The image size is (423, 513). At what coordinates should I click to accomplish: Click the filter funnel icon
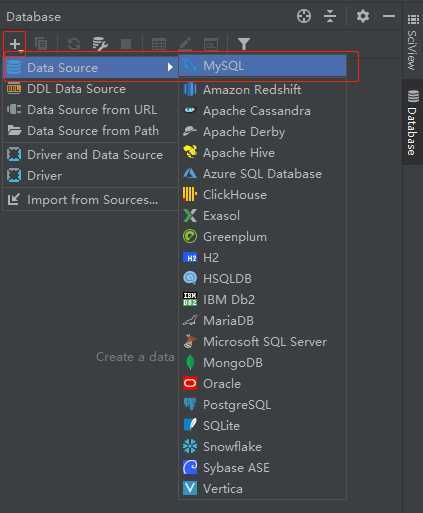244,44
